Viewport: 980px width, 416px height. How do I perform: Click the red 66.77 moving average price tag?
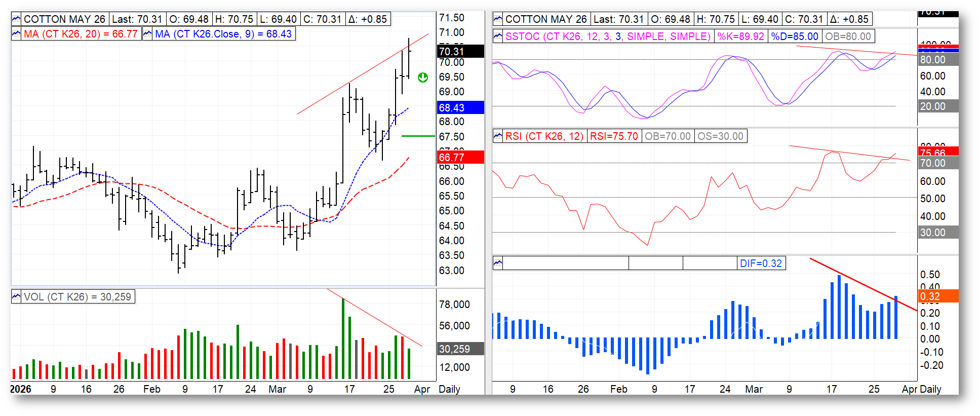coord(460,157)
